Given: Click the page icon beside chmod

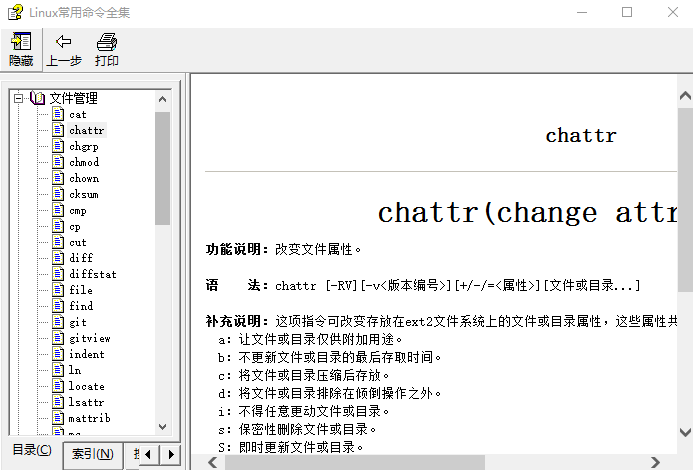Looking at the screenshot, I should (58, 162).
